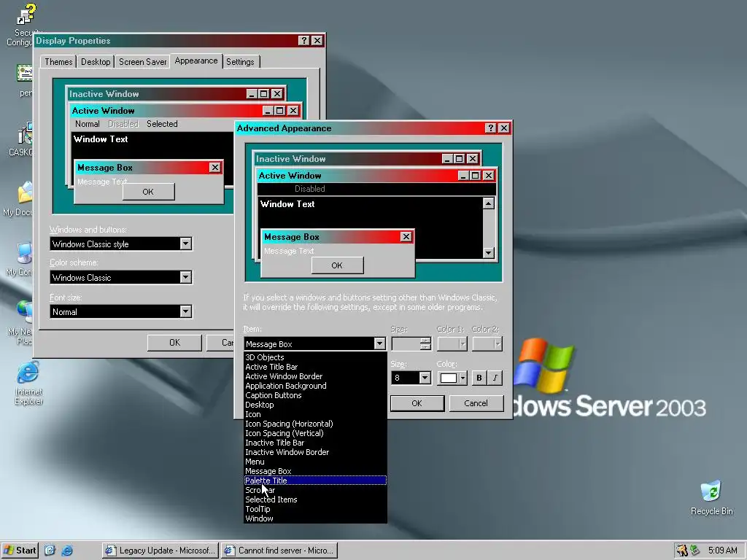Click Help button in Display Properties title bar

click(x=304, y=41)
